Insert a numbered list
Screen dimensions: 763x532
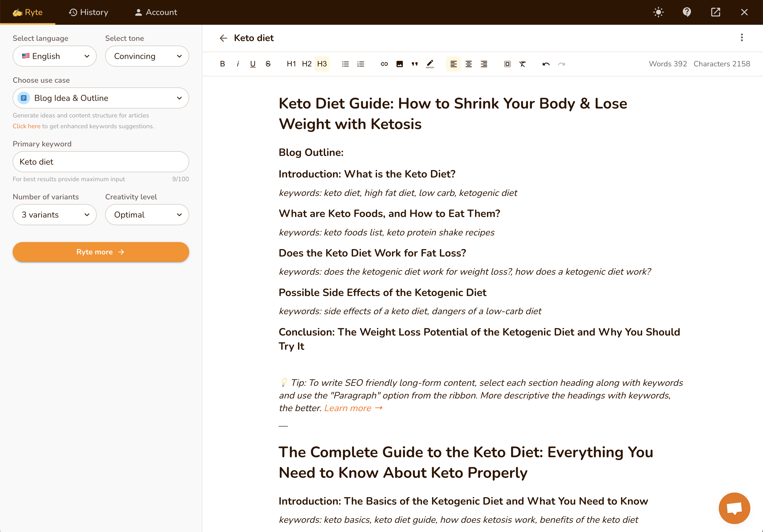[361, 64]
